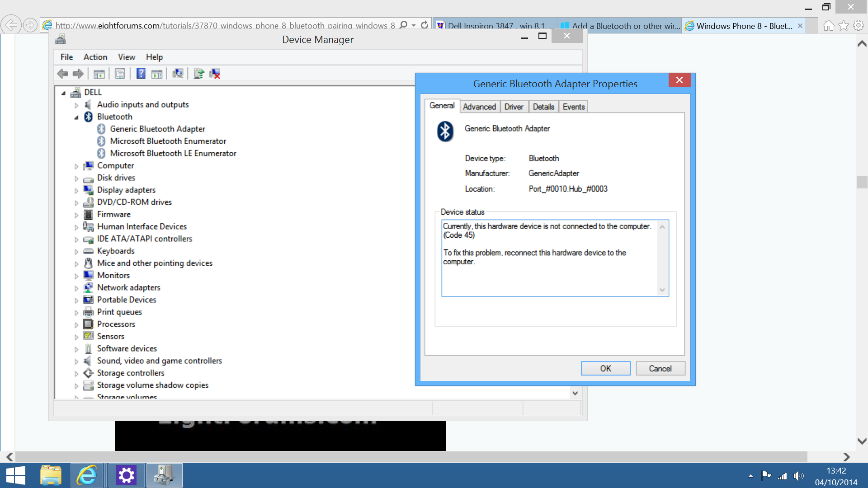Expand Audio inputs and outputs
This screenshot has width=868, height=488.
(76, 105)
